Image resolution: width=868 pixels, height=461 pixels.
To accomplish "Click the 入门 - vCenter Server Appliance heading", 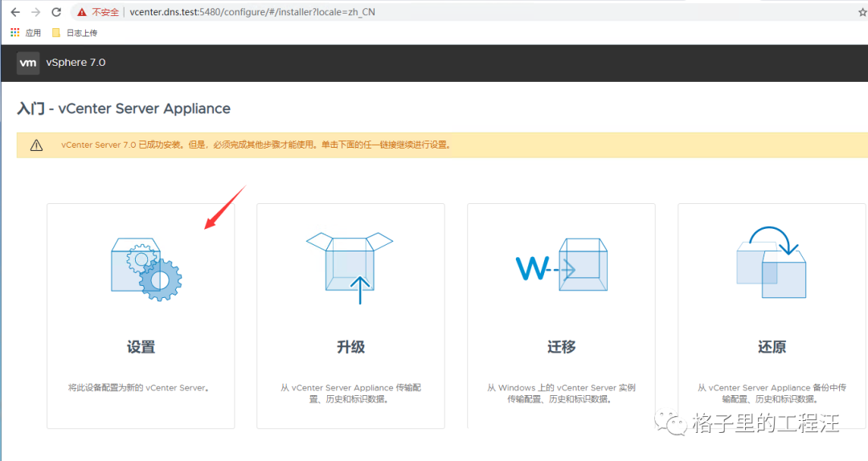I will [124, 108].
